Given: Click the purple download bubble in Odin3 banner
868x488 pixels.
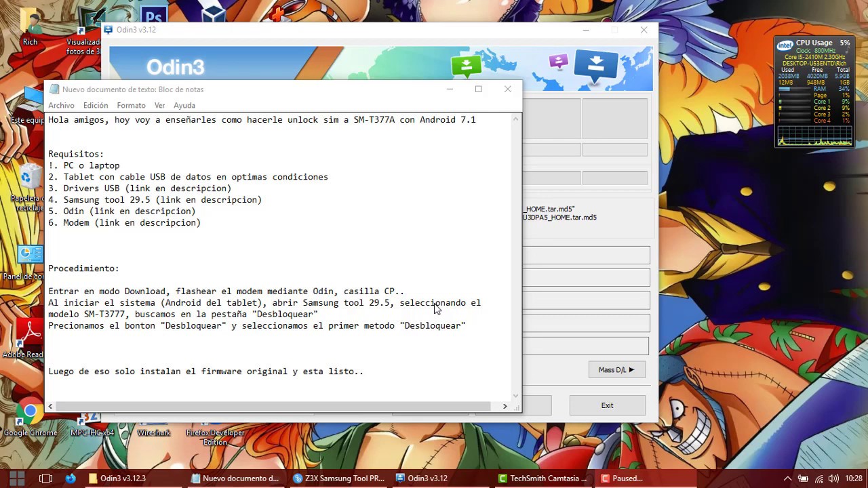Looking at the screenshot, I should 558,62.
